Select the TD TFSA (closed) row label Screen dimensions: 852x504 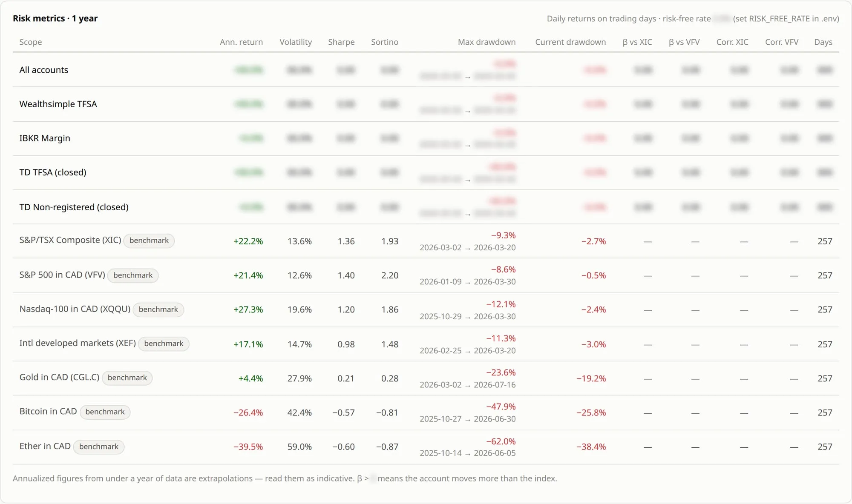pos(53,172)
